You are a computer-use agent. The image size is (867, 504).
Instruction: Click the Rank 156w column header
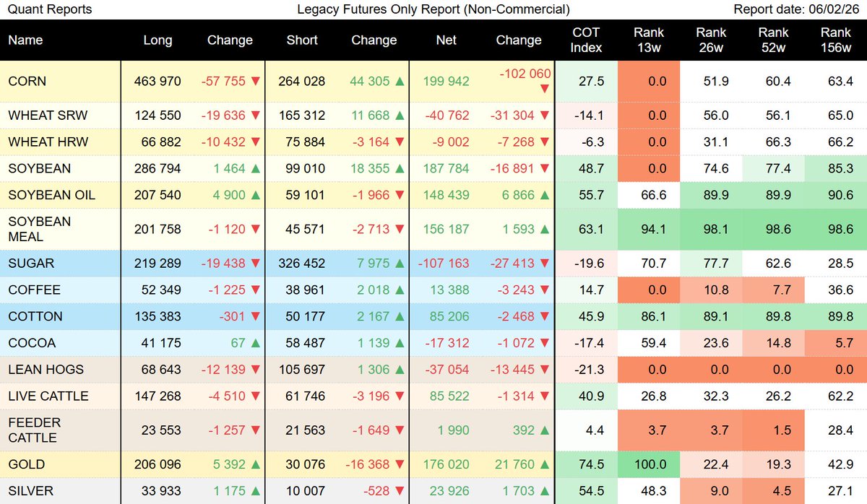point(836,40)
